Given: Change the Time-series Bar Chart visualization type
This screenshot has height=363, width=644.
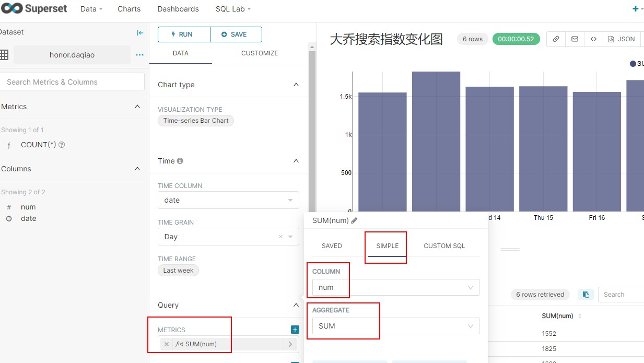Looking at the screenshot, I should pos(196,121).
